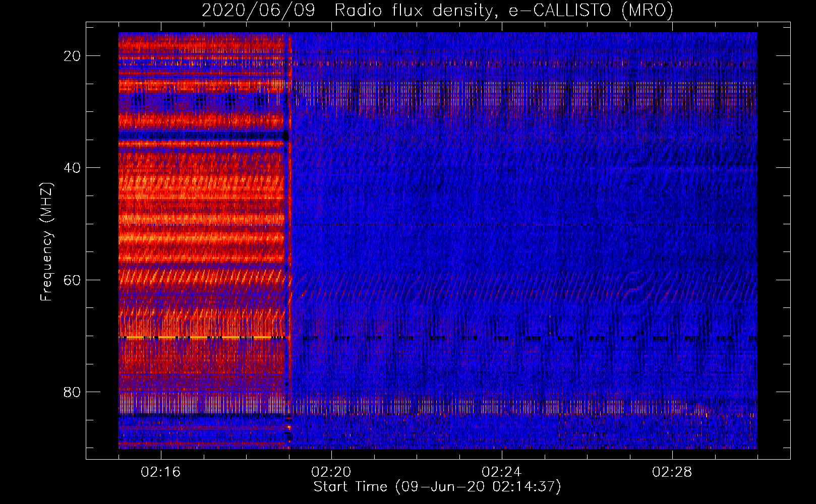
Task: Click the 'Start Time (09-Jun-20 02:14:37)' label
Action: coord(437,487)
